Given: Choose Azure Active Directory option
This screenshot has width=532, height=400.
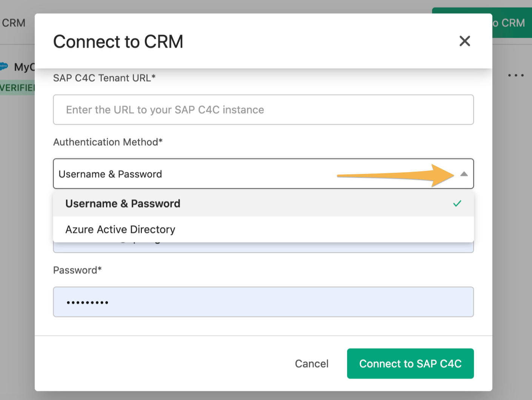Looking at the screenshot, I should (263, 229).
